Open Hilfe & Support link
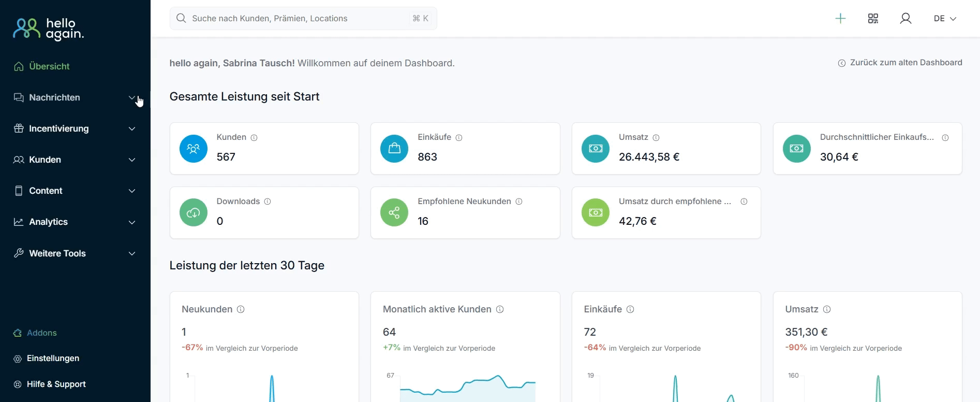Viewport: 980px width, 402px height. (x=56, y=384)
